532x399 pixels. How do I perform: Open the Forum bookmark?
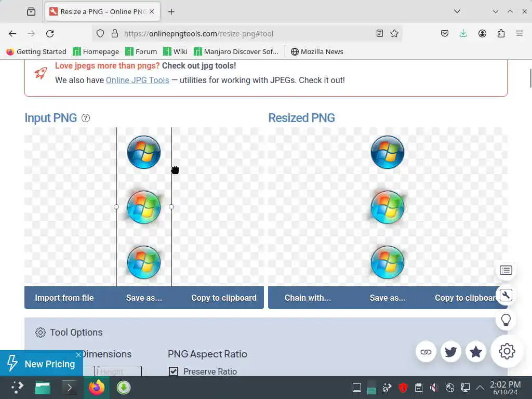point(141,51)
